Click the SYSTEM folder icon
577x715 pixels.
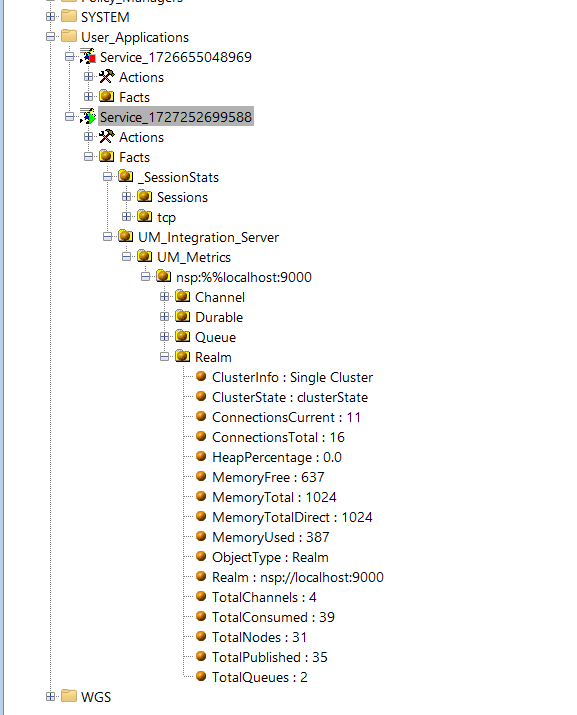69,16
